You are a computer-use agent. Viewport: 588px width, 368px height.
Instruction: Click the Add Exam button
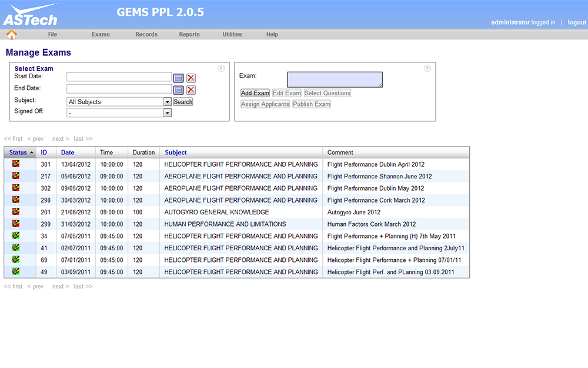(255, 93)
